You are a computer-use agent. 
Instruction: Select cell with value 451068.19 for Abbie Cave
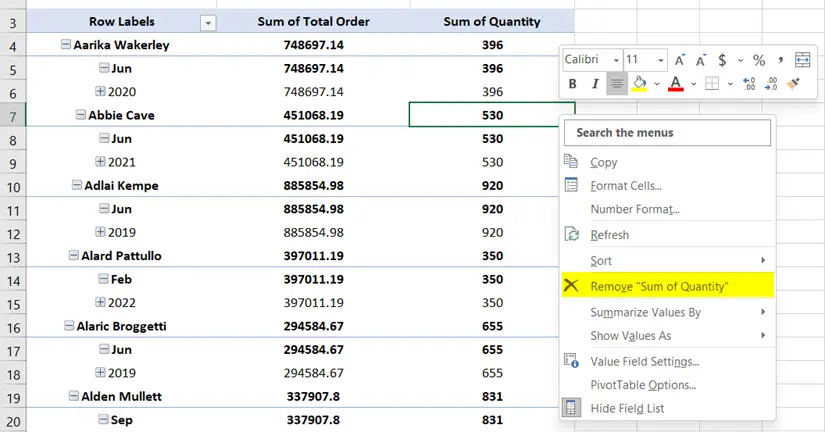click(x=313, y=115)
